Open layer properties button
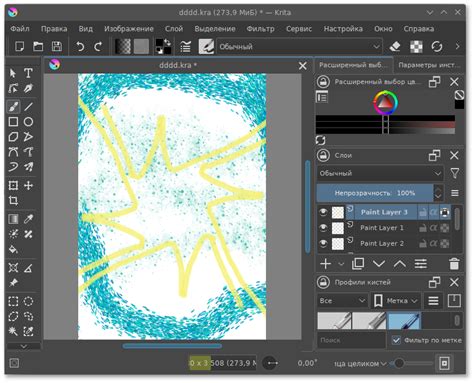 421,264
